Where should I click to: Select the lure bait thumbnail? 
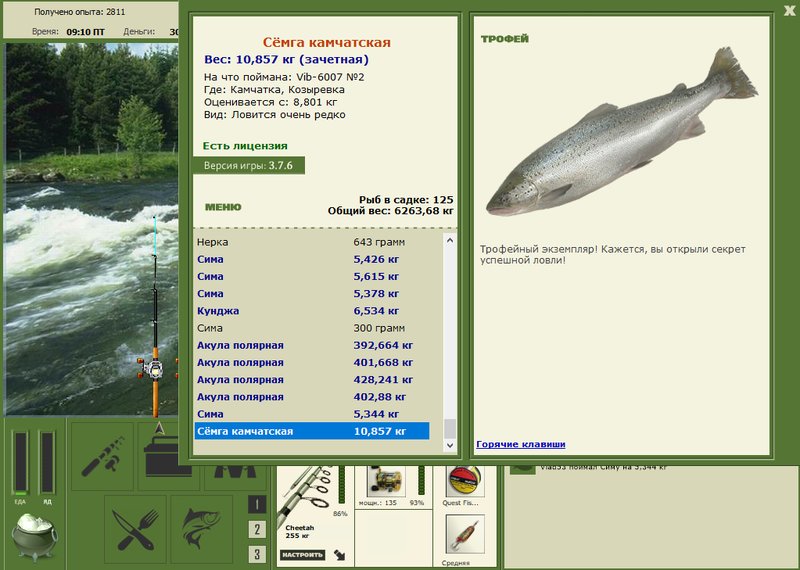tap(465, 534)
